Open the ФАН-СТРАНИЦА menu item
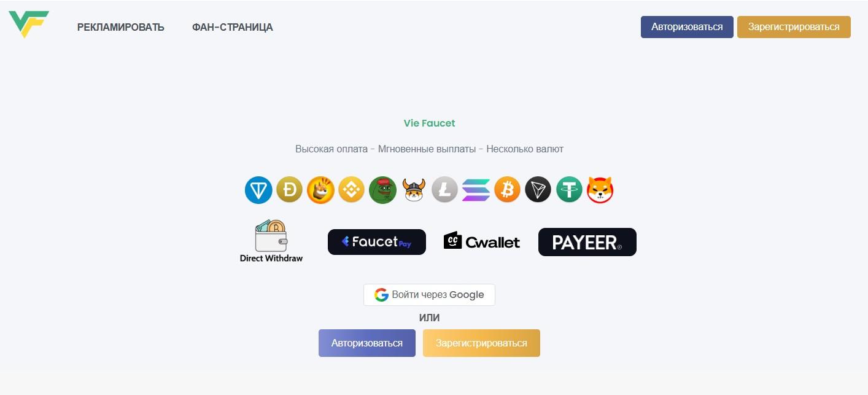Image resolution: width=868 pixels, height=395 pixels. [x=233, y=27]
